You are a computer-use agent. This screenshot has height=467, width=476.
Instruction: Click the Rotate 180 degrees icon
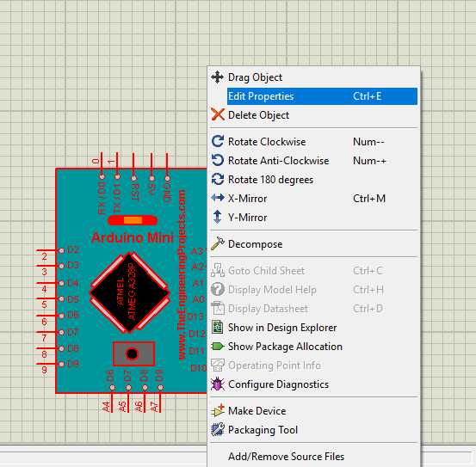click(x=218, y=179)
